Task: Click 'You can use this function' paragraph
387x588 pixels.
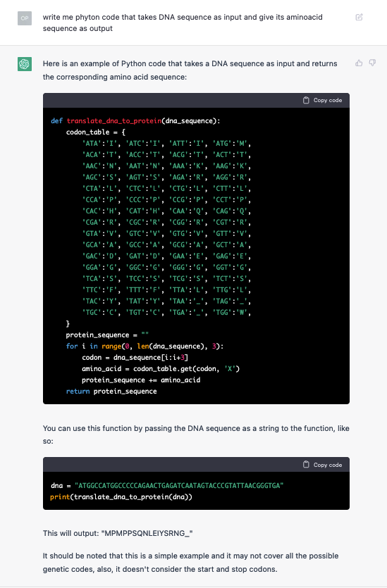Action: click(196, 434)
